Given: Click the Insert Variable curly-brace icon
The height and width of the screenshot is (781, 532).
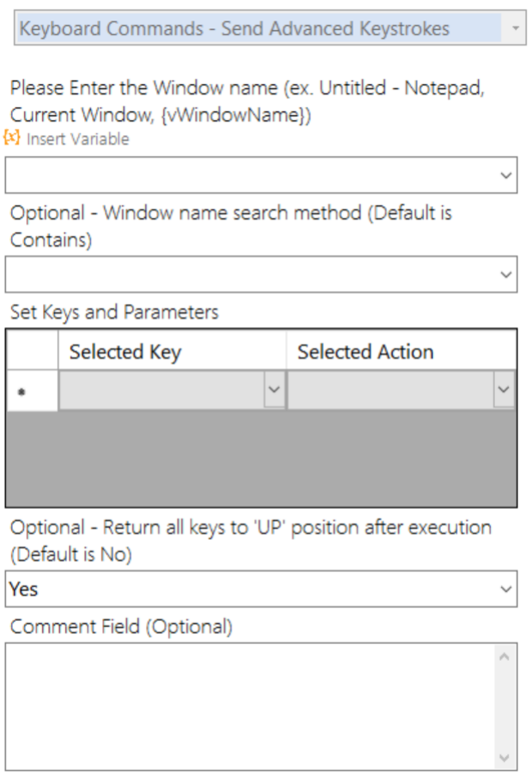Looking at the screenshot, I should pyautogui.click(x=12, y=138).
